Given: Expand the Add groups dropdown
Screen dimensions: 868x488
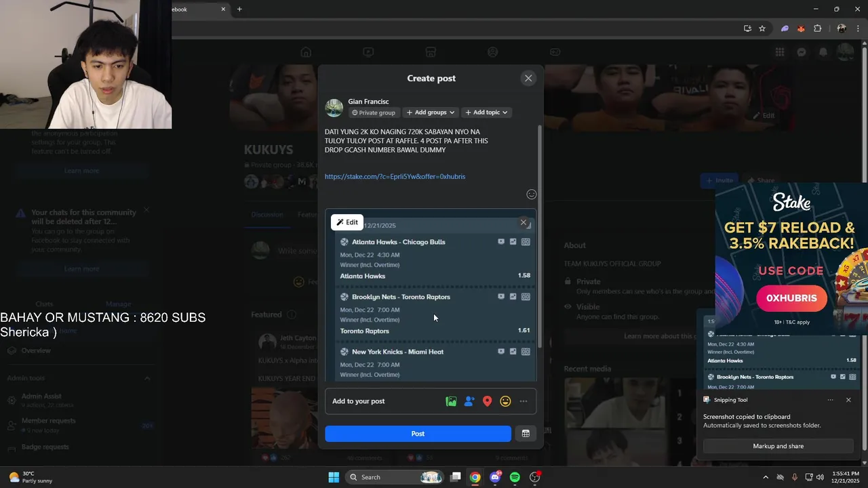Looking at the screenshot, I should tap(431, 113).
